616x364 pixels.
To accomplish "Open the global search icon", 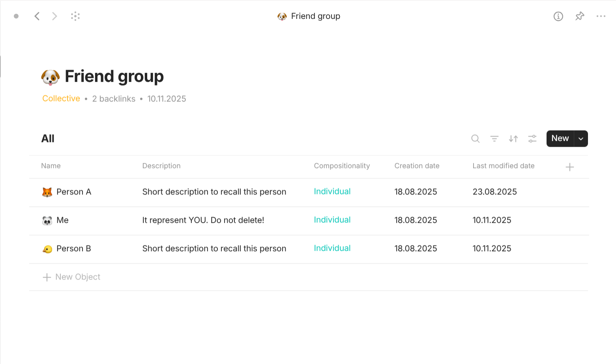I will pos(475,138).
